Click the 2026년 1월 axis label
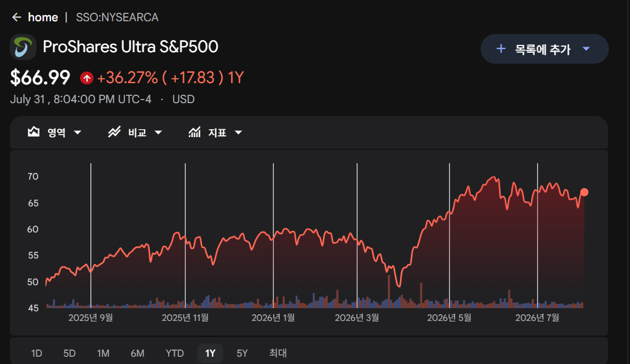 (x=273, y=318)
